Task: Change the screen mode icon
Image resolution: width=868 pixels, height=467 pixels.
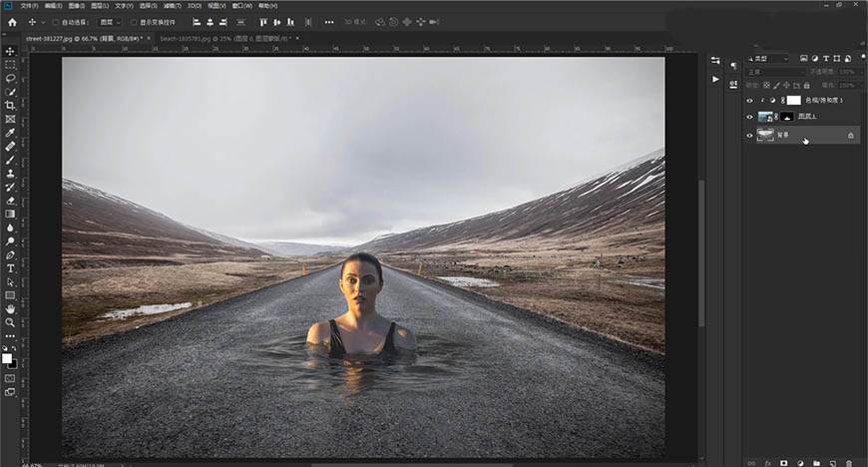Action: (x=10, y=392)
